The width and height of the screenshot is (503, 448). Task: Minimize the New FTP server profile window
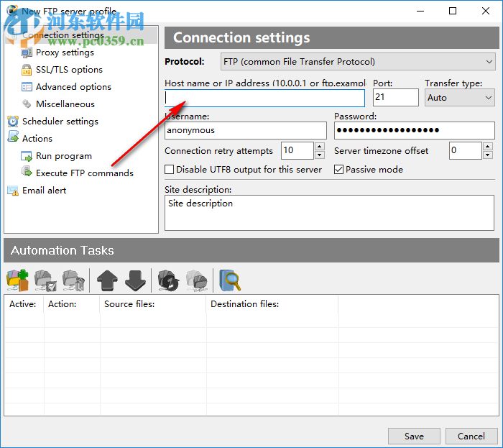pyautogui.click(x=420, y=11)
